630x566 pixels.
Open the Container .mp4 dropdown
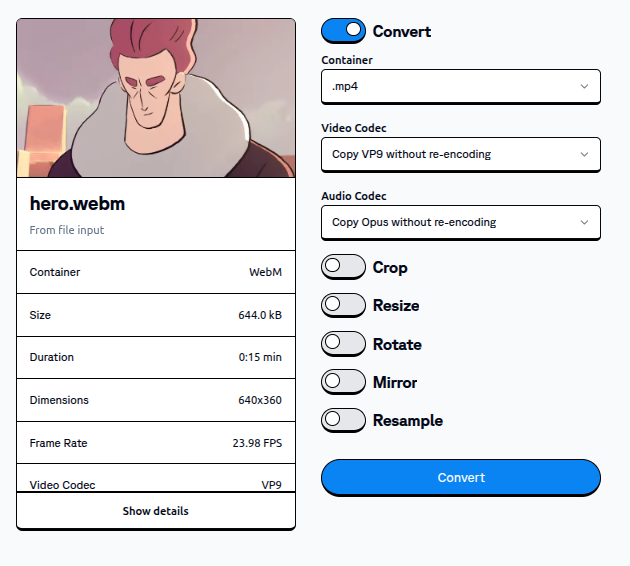(x=460, y=86)
